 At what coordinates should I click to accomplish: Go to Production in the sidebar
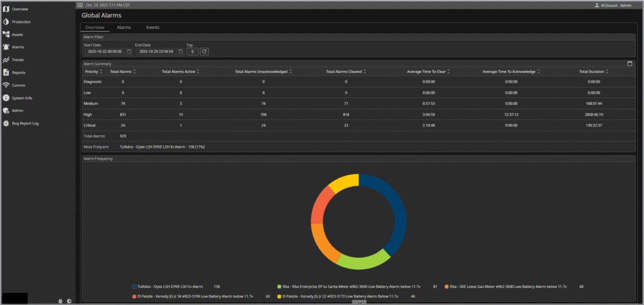point(21,22)
